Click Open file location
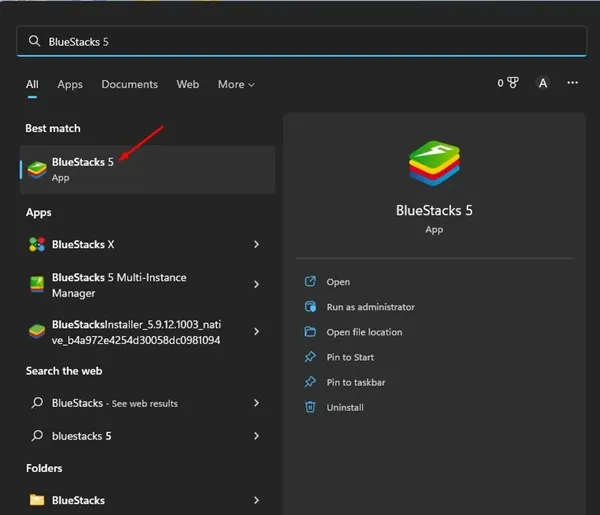Screen dimensions: 600x515 pos(364,332)
